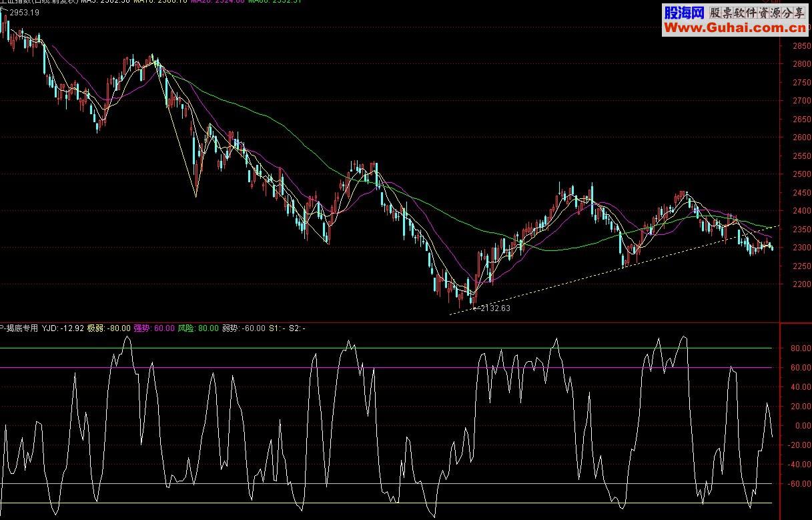Click the 2200 price axis tick
Screen dimensions: 812x520
(801, 284)
